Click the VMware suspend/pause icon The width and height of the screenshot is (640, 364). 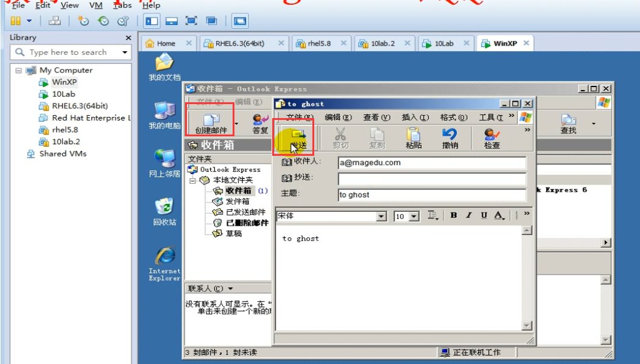15,21
